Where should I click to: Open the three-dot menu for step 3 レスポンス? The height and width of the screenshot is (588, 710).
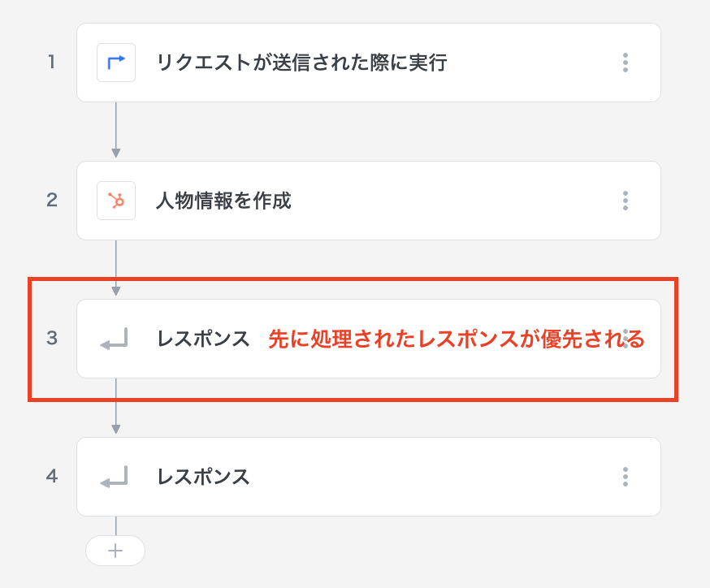pos(625,339)
